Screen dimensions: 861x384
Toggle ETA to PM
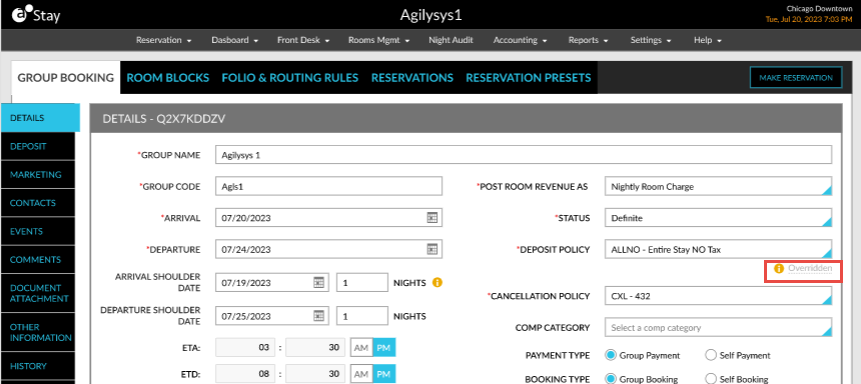point(384,348)
